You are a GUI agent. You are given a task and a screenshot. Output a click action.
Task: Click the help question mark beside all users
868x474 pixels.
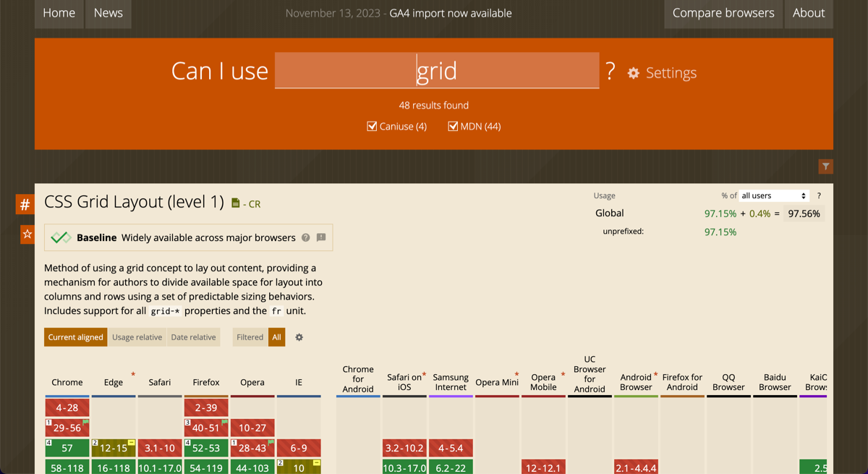(818, 195)
